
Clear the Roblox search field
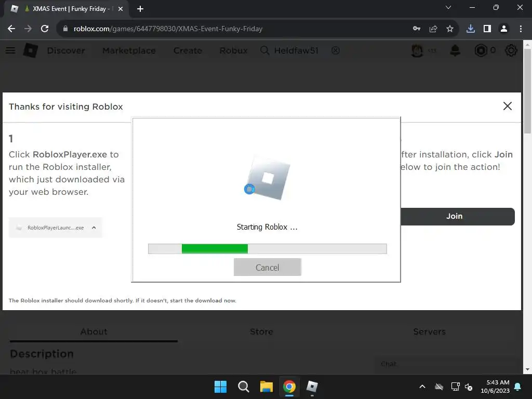coord(336,50)
